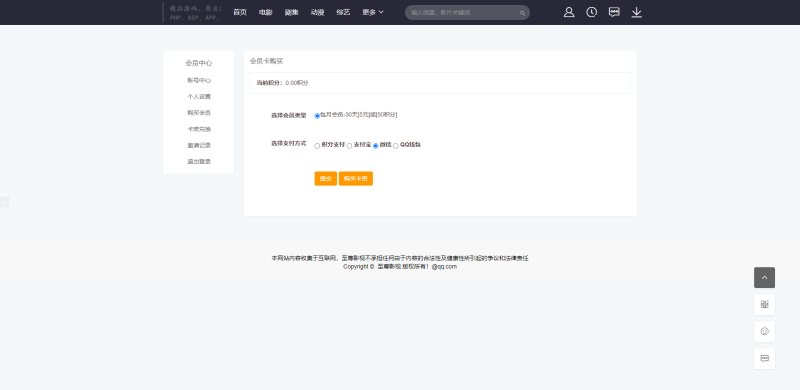Image resolution: width=800 pixels, height=390 pixels.
Task: Open 剧集 in top navigation
Action: point(291,12)
